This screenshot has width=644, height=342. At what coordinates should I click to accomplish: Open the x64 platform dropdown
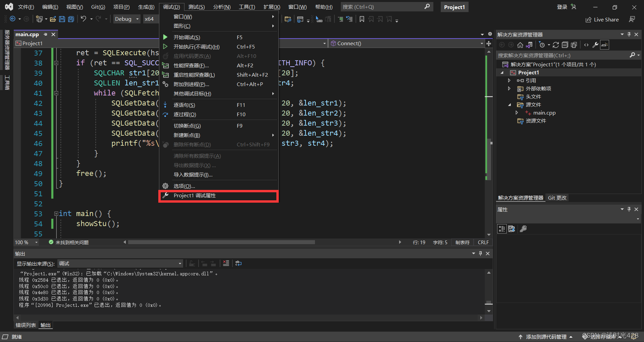click(x=151, y=19)
